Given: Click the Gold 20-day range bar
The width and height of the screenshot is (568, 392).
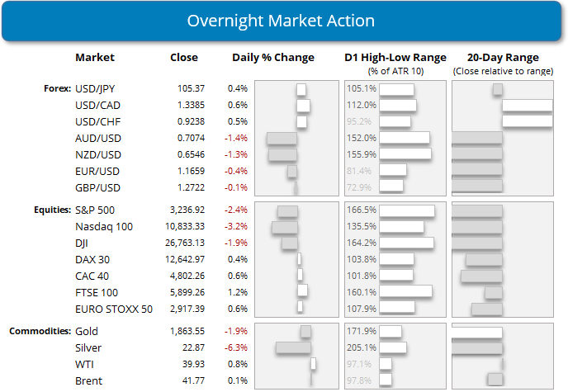Looking at the screenshot, I should pyautogui.click(x=477, y=332).
